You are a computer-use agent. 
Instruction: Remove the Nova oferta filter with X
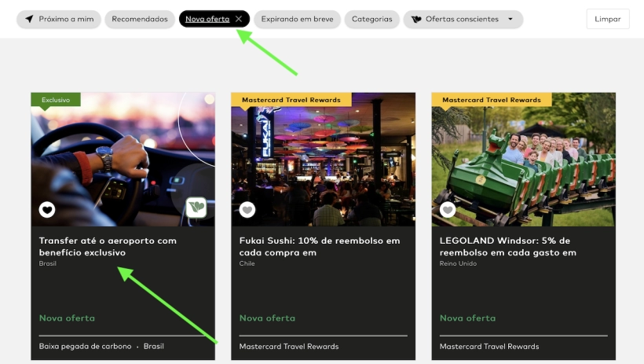tap(239, 19)
